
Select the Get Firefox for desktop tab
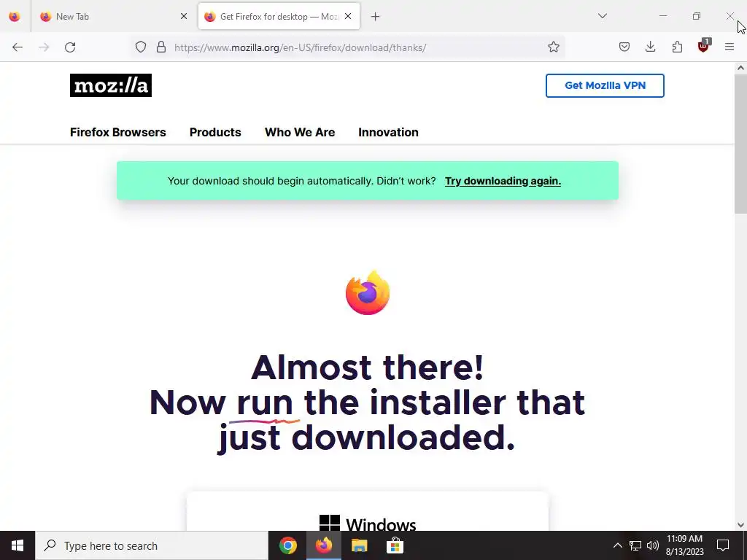pyautogui.click(x=279, y=17)
